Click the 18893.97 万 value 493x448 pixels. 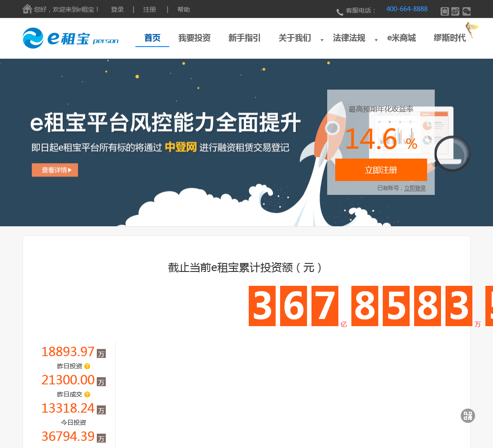74,352
